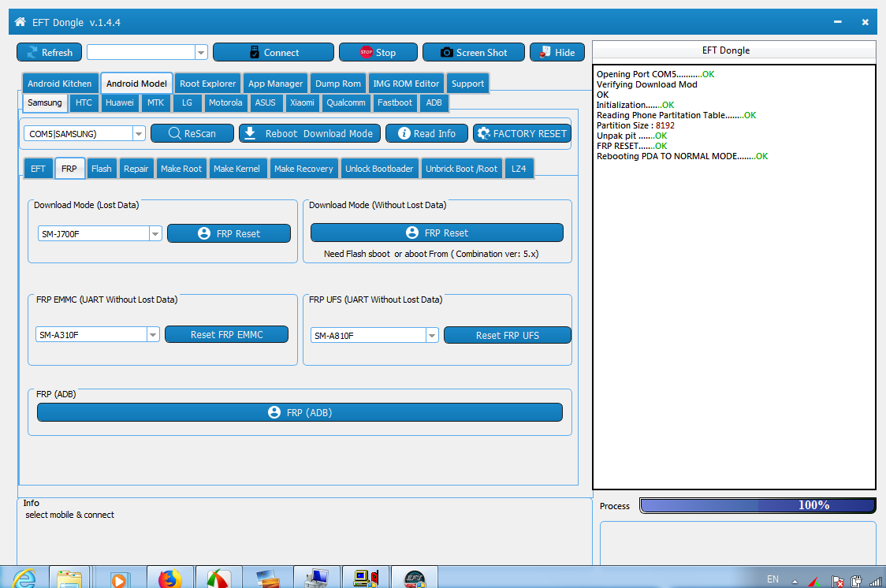886x588 pixels.
Task: Click ReScan with magnifier icon
Action: 192,134
